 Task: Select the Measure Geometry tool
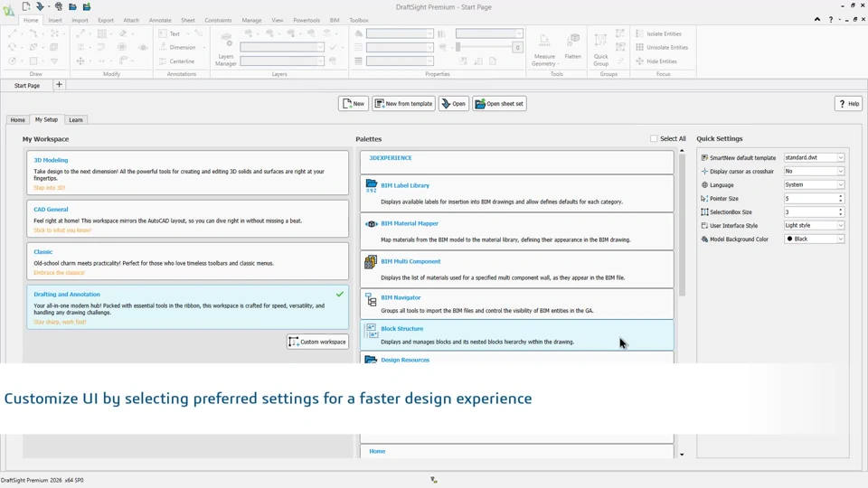[544, 50]
